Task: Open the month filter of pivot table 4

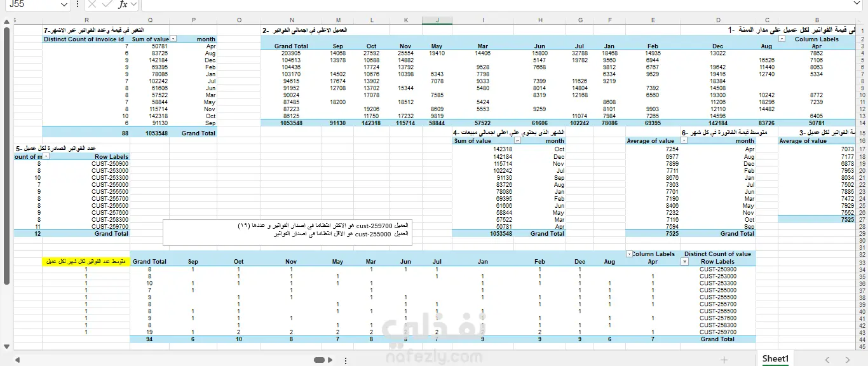Action: coord(517,141)
